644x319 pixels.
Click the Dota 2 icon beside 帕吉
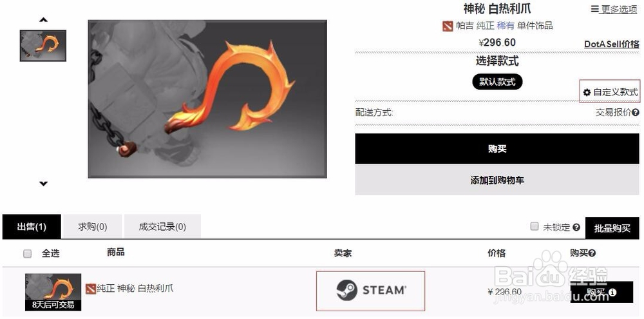point(448,26)
